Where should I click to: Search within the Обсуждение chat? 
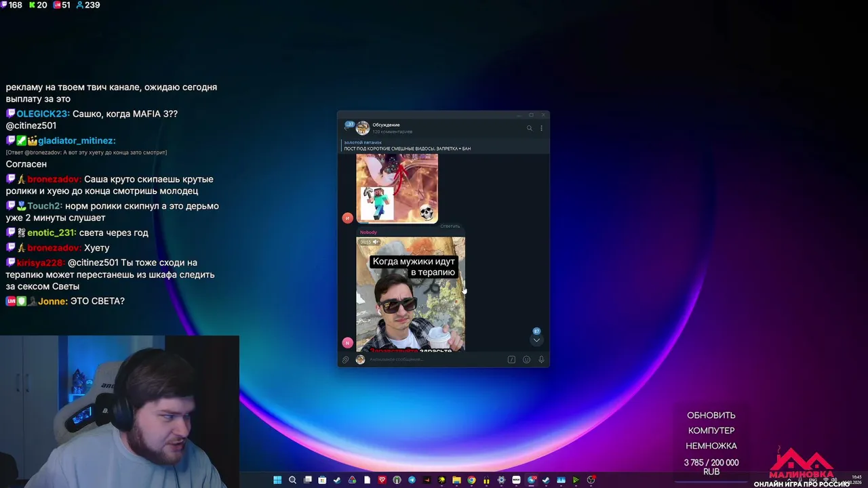tap(530, 128)
